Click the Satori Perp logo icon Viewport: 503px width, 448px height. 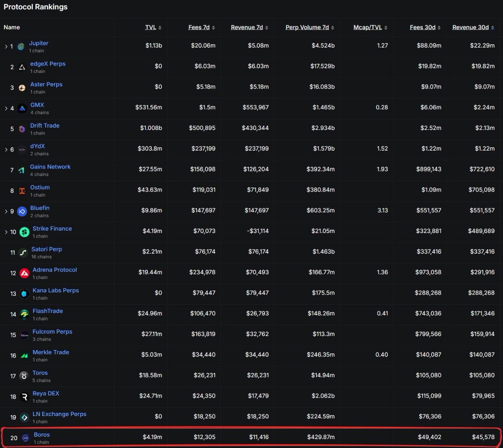(23, 253)
